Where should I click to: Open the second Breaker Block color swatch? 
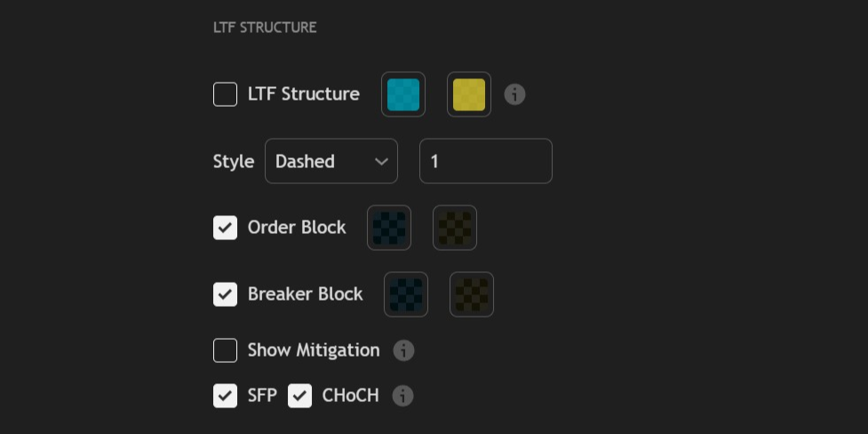tap(472, 294)
